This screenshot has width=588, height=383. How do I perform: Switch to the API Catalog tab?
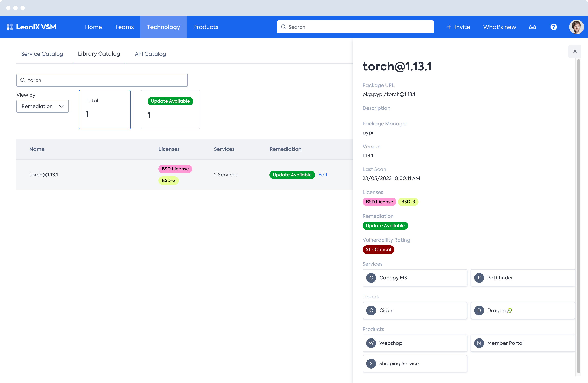tap(150, 54)
